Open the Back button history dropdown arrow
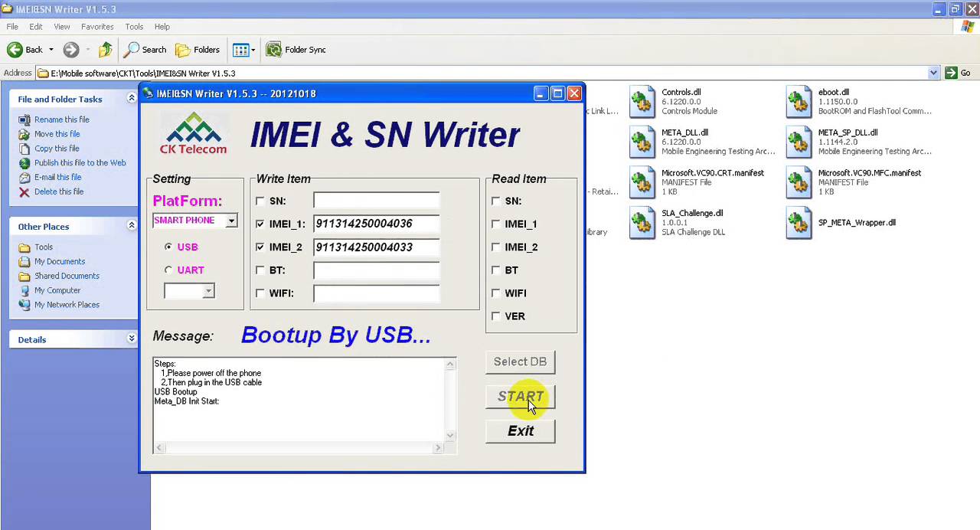Image resolution: width=980 pixels, height=530 pixels. pos(51,50)
